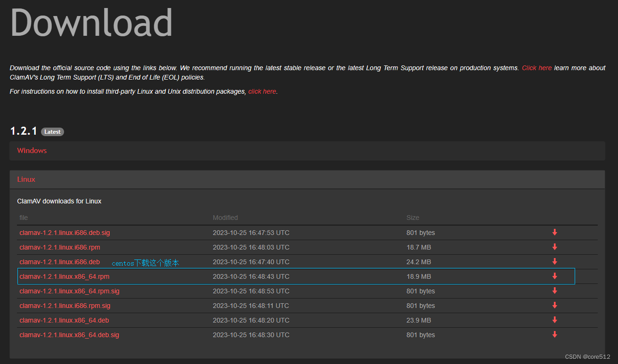
Task: Open clamav-1.2.1.linux.x86_64.rpm file link
Action: click(x=64, y=276)
